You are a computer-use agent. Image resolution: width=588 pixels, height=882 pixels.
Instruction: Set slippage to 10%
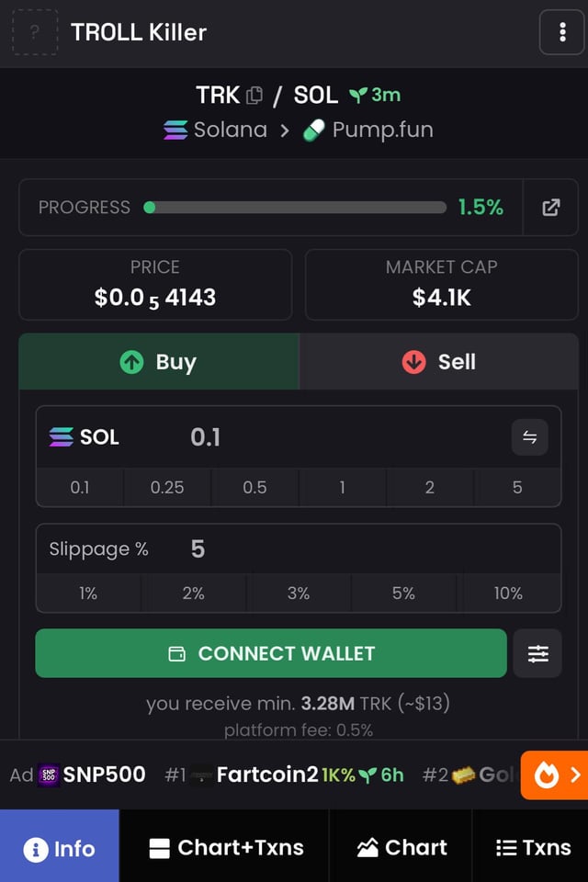[x=508, y=594]
